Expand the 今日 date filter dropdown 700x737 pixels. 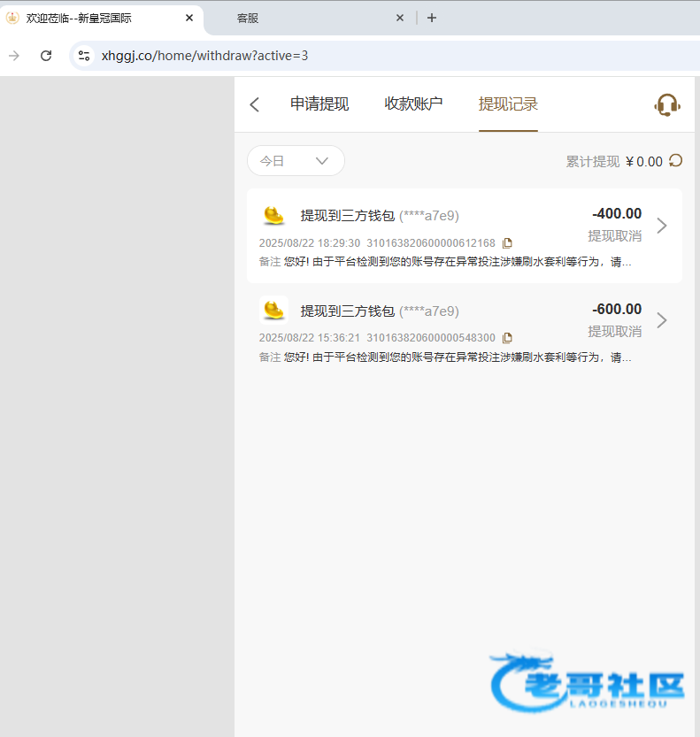(296, 161)
